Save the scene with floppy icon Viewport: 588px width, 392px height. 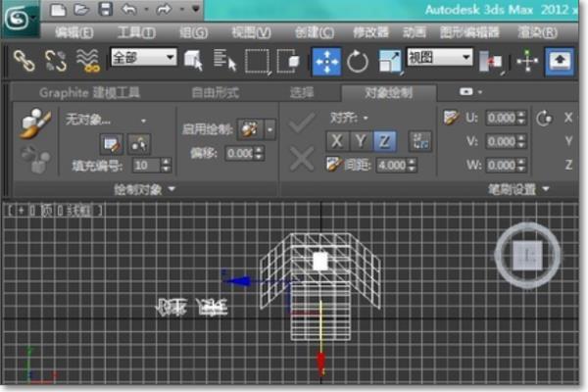pos(106,9)
